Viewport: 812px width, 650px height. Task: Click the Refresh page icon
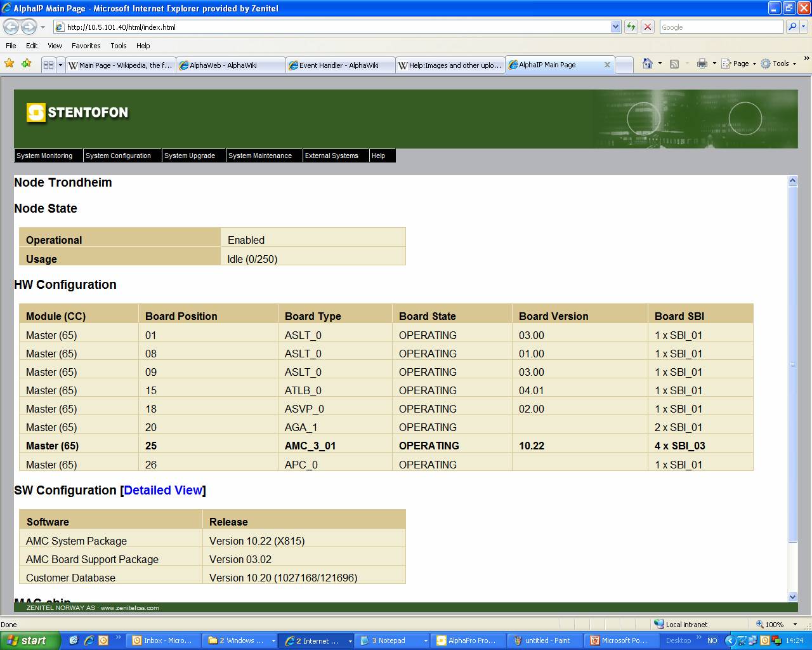click(631, 27)
